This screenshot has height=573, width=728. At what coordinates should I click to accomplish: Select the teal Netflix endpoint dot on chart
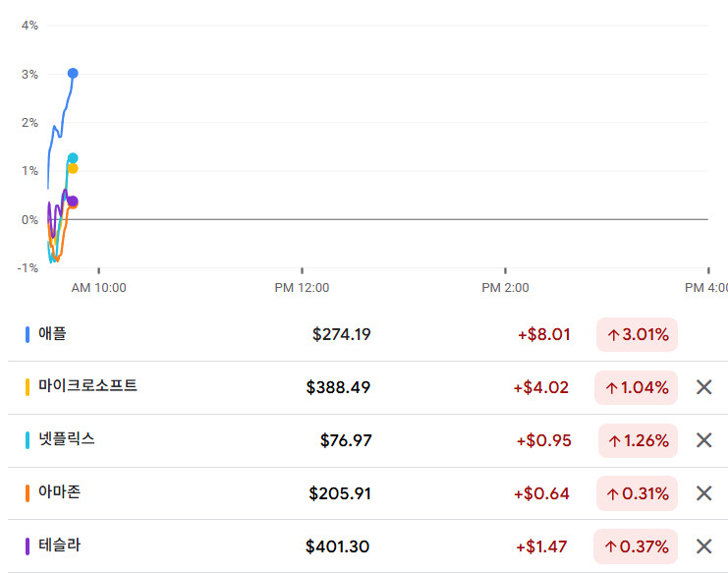pos(73,157)
